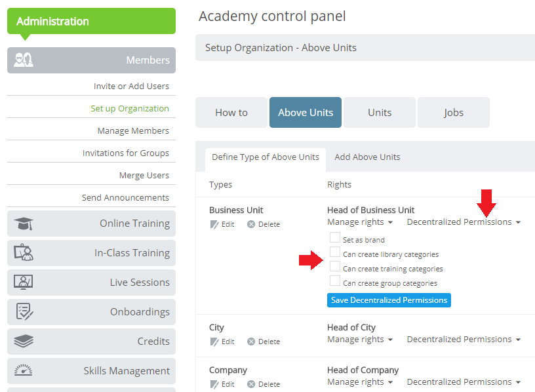Screen dimensions: 535x392
Task: Click Save Decentralized Permissions button
Action: click(x=389, y=300)
